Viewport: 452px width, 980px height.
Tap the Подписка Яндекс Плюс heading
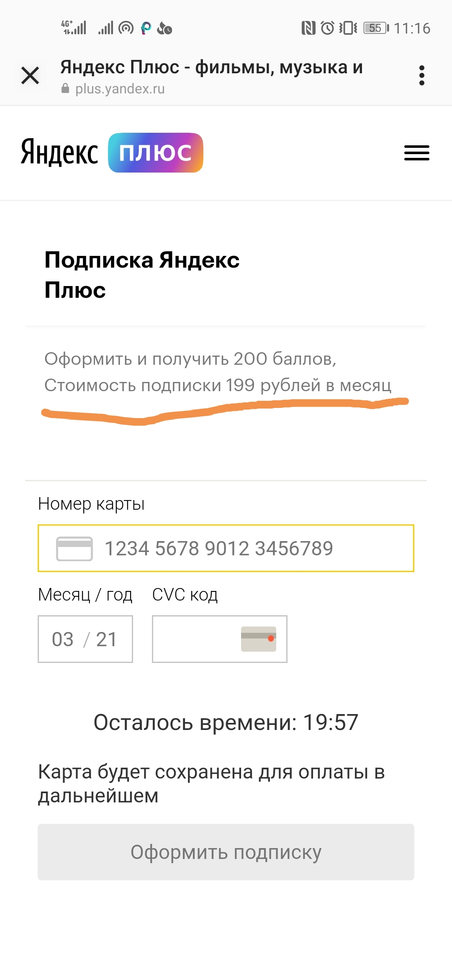(x=142, y=275)
